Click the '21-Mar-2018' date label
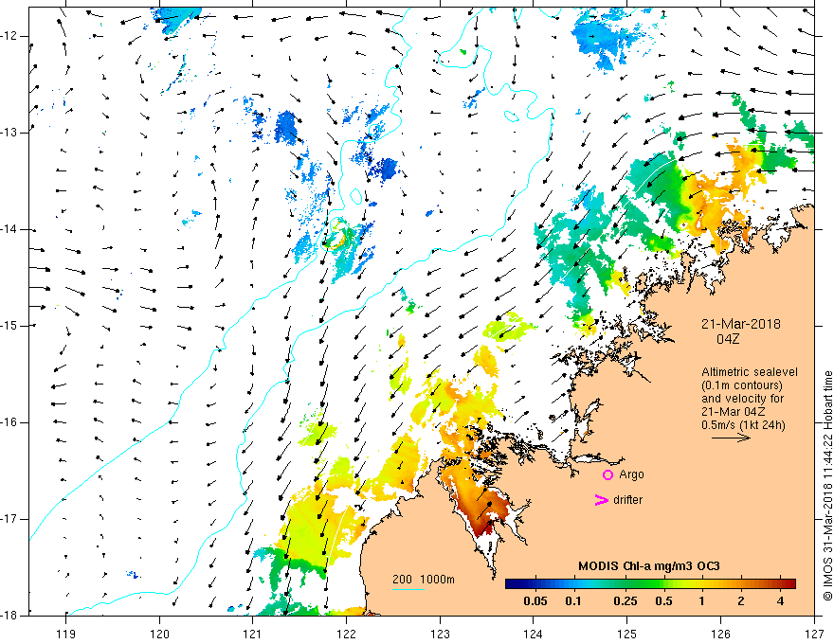The height and width of the screenshot is (644, 834). [740, 324]
